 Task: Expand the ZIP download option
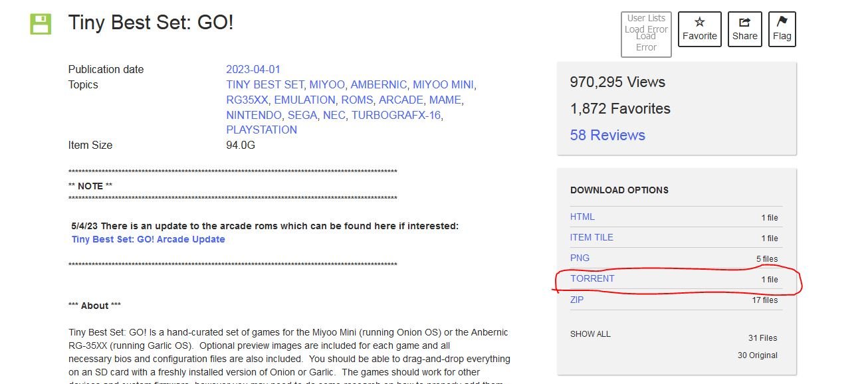pos(577,300)
